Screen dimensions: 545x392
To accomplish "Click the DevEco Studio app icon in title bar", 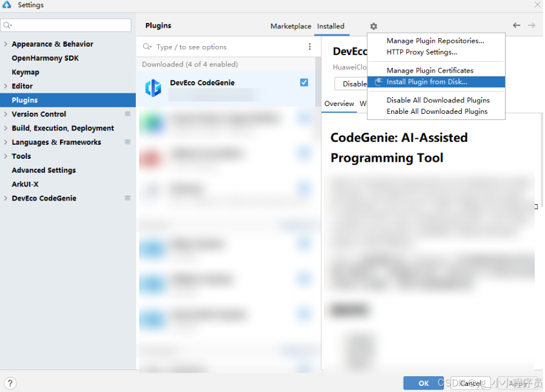I will 7,4.
